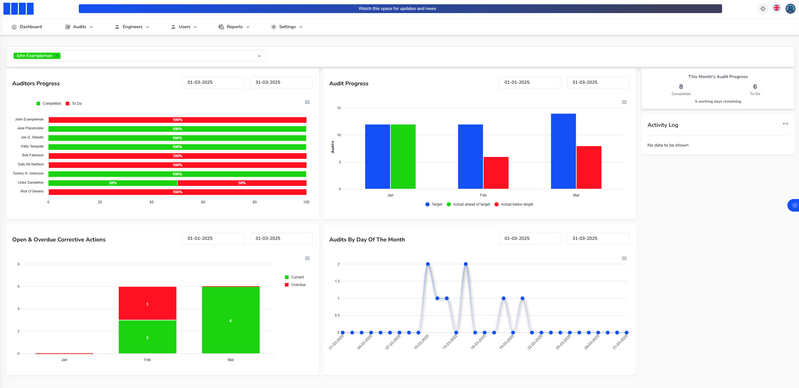This screenshot has height=388, width=799.
Task: Open the Audits menu
Action: [x=79, y=27]
